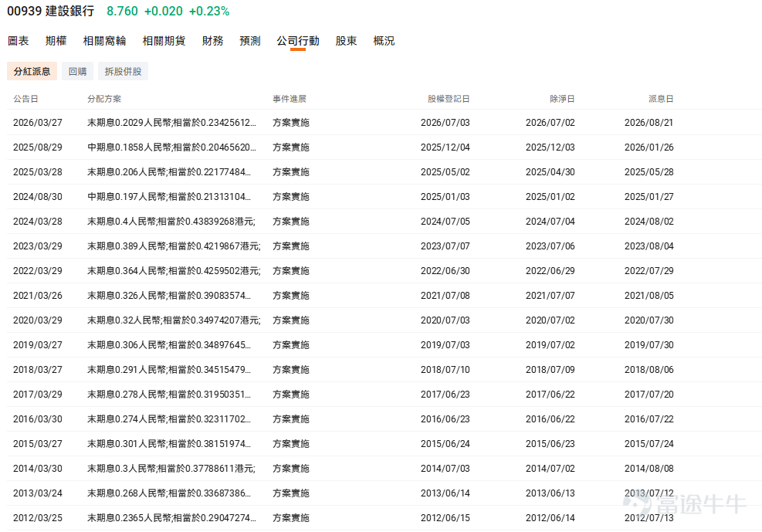Image resolution: width=762 pixels, height=532 pixels.
Task: Select the 分紅派息 filter button
Action: coord(32,71)
